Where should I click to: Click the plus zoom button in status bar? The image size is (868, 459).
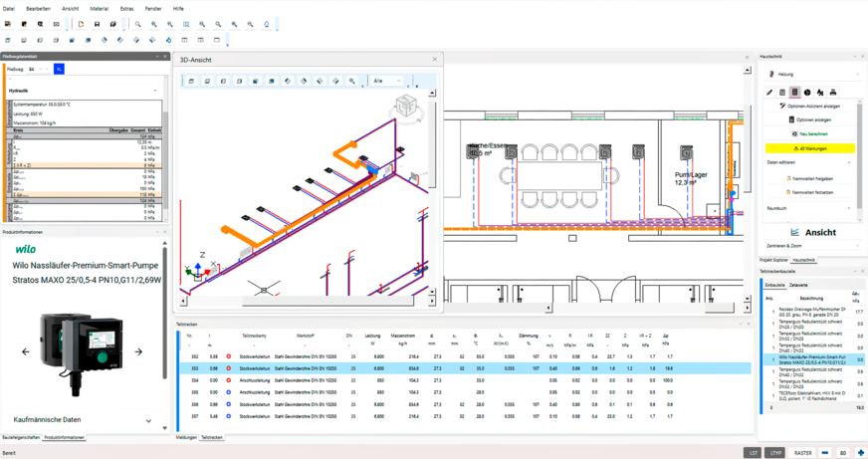(860, 453)
